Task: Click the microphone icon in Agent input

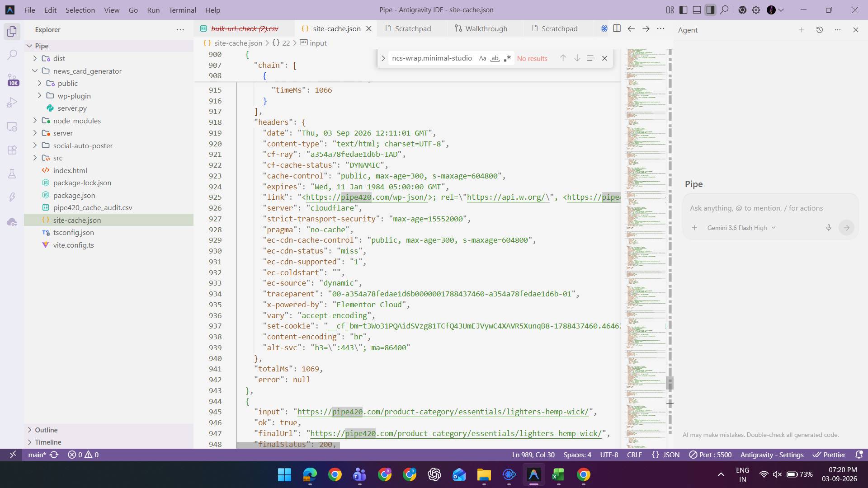Action: [x=828, y=228]
